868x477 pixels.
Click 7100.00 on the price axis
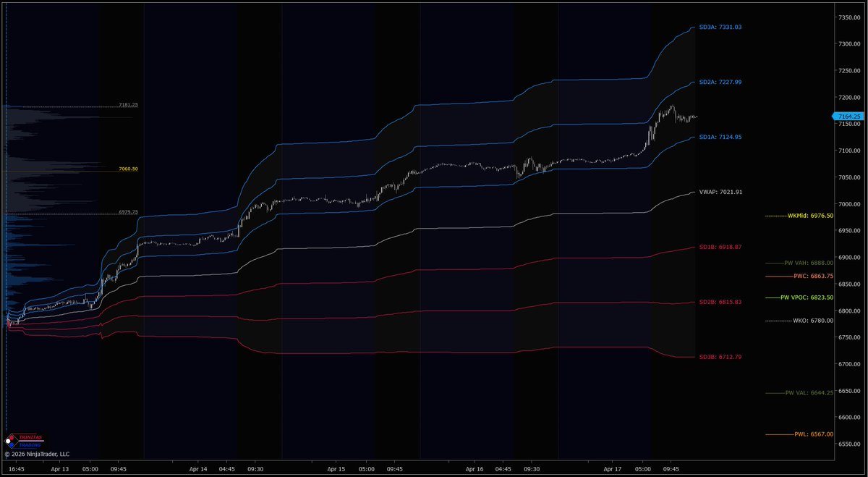pos(849,151)
